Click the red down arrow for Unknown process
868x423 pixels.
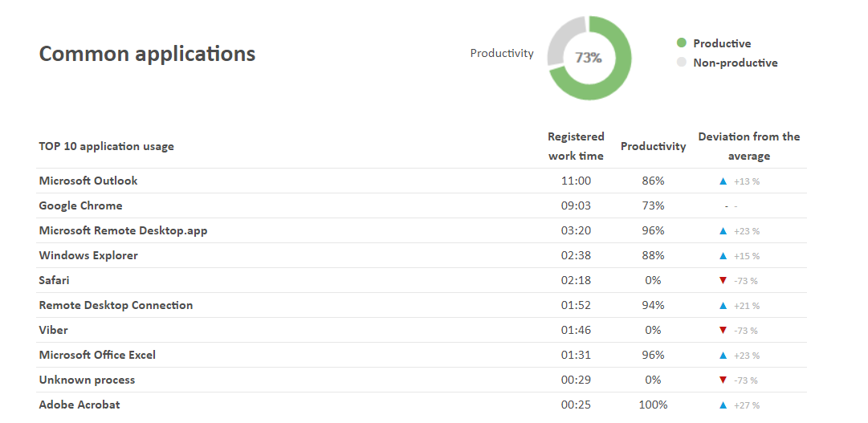(723, 380)
